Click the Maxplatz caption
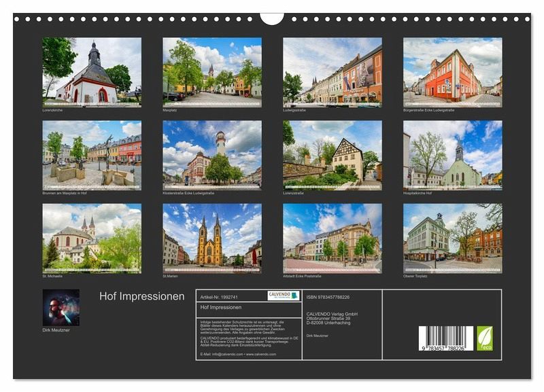This screenshot has height=392, width=544. (x=169, y=110)
